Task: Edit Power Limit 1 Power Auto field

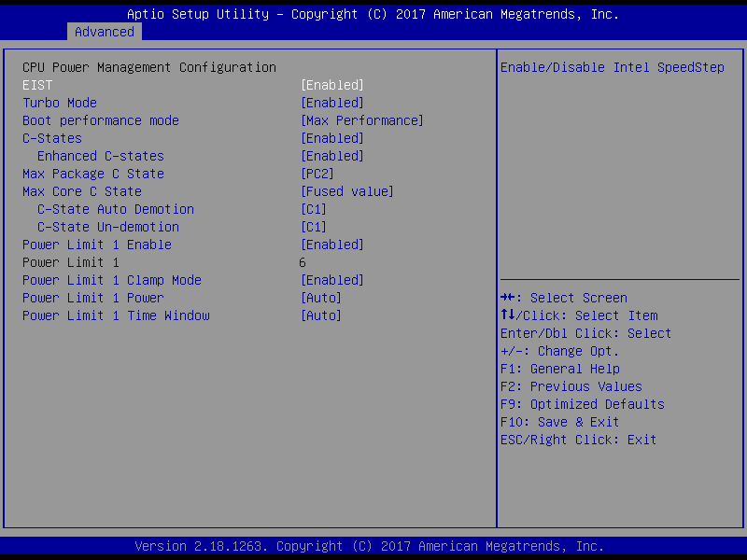Action: [320, 298]
